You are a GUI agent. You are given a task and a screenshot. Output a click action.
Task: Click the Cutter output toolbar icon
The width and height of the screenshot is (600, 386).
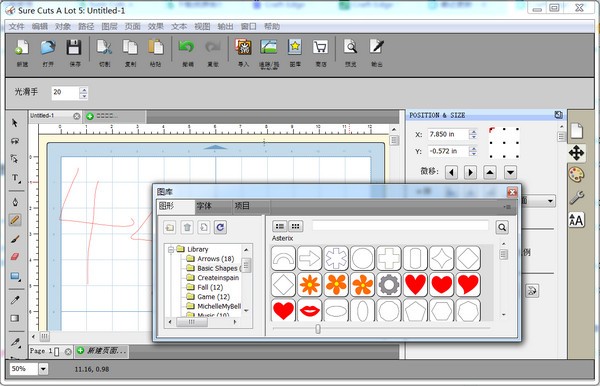(x=377, y=47)
